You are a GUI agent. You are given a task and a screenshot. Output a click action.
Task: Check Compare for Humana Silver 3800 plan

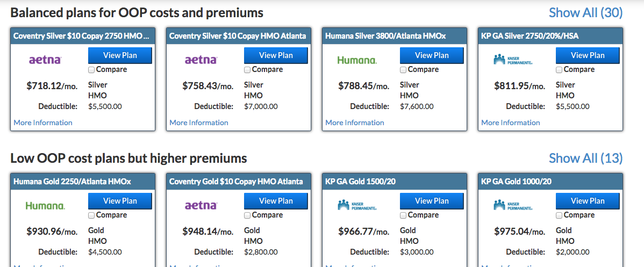click(403, 70)
